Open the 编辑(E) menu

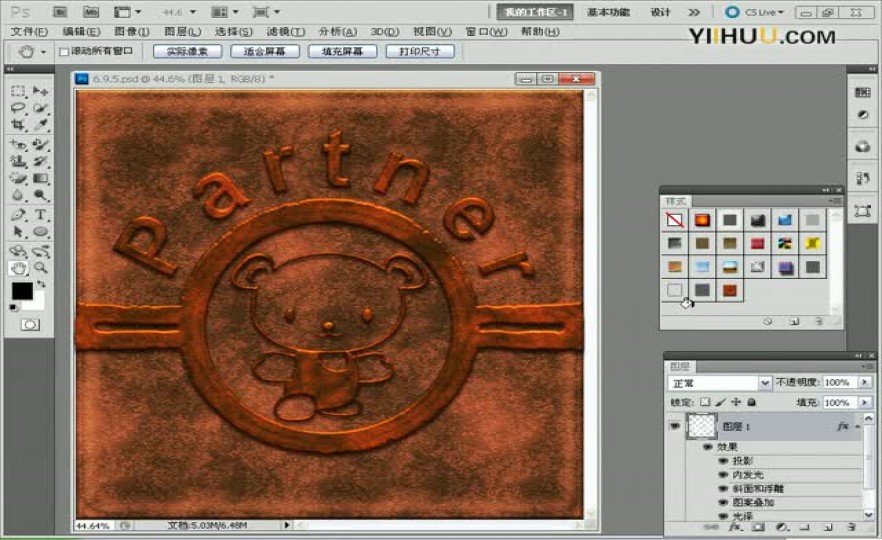(x=82, y=32)
